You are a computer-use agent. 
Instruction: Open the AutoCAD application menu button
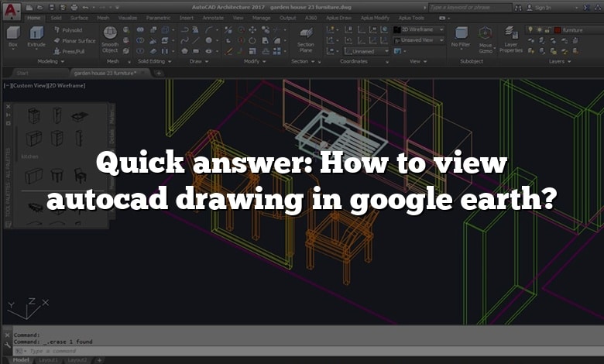(11, 11)
